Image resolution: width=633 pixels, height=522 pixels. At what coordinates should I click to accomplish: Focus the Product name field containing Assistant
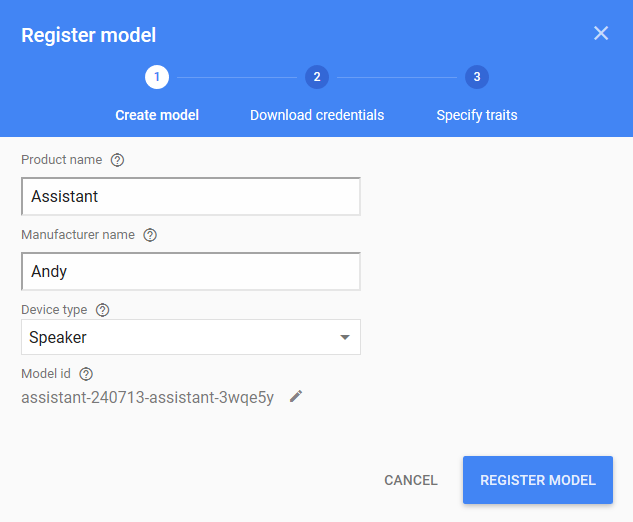pyautogui.click(x=191, y=197)
